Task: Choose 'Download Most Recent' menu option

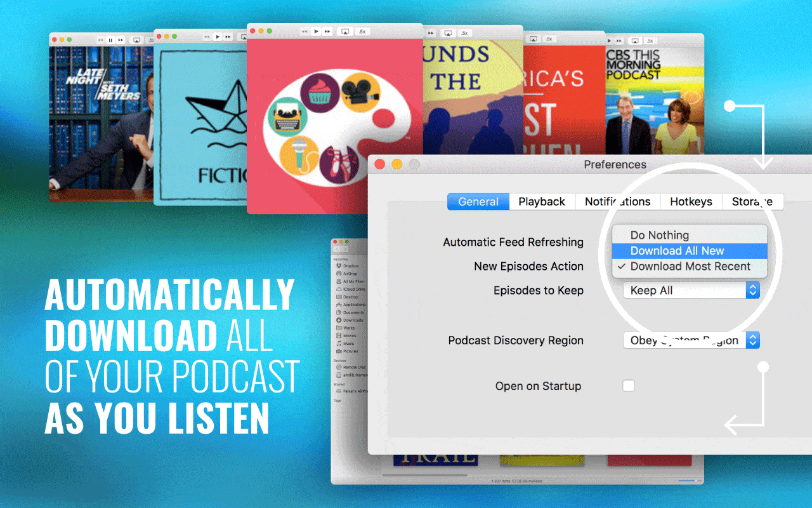Action: coord(690,267)
